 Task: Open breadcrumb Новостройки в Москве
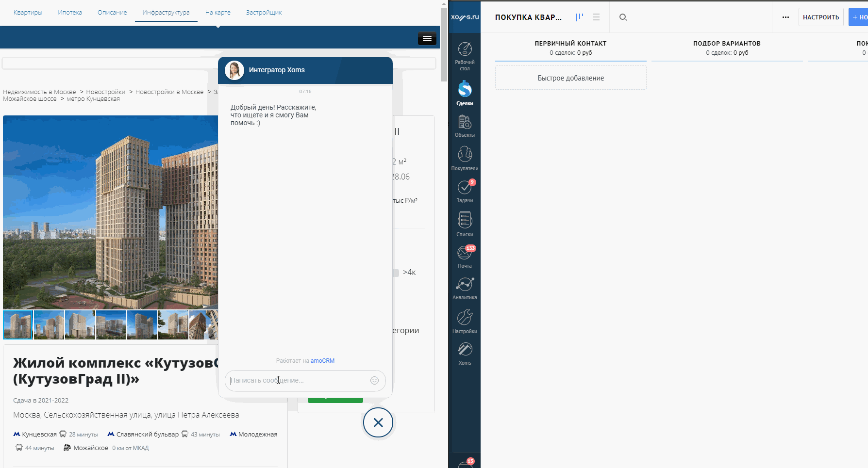click(x=169, y=92)
